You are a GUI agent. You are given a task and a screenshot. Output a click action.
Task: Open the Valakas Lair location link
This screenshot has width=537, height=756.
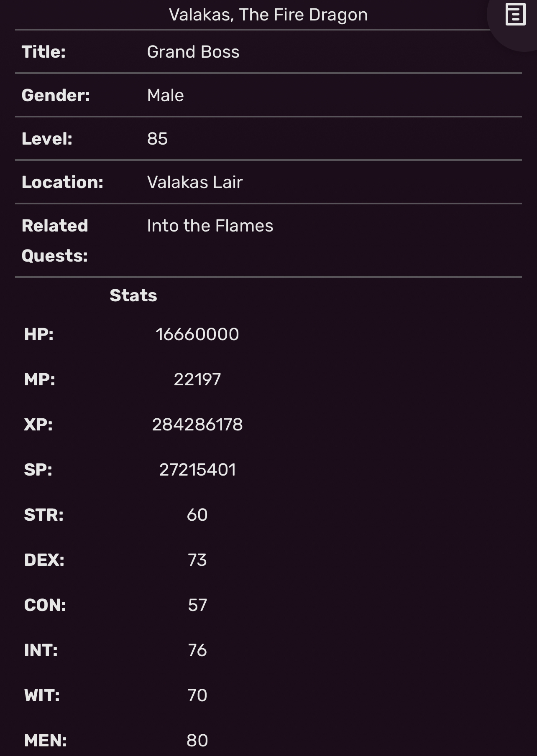pyautogui.click(x=195, y=182)
